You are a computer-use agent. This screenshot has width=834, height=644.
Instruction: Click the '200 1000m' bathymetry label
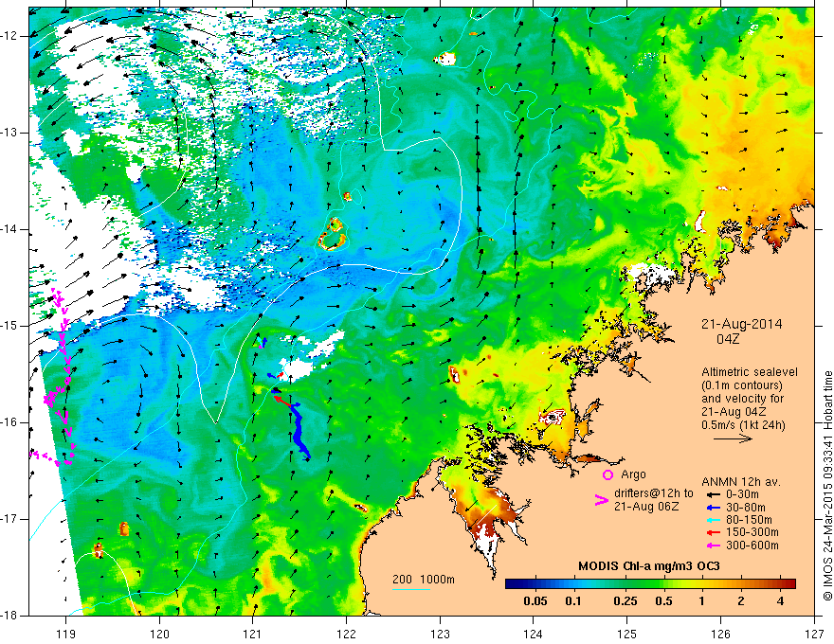coord(424,579)
